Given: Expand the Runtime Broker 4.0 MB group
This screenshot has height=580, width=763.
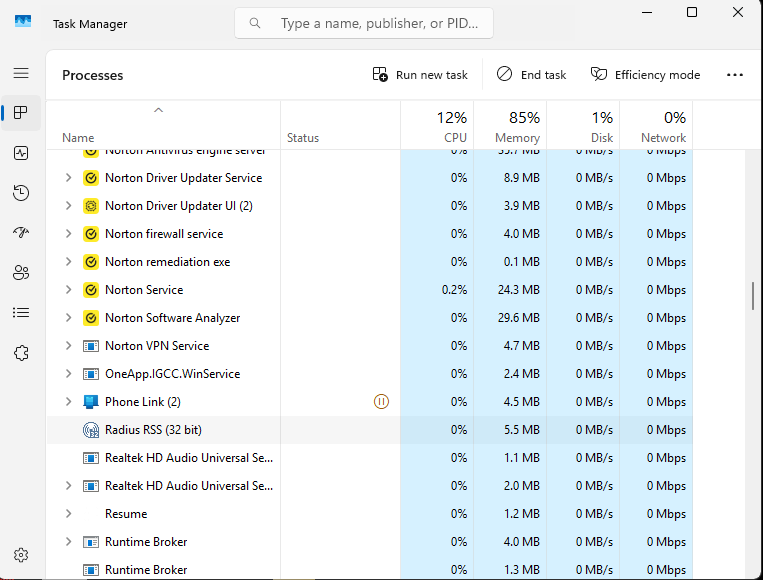Looking at the screenshot, I should coord(69,542).
